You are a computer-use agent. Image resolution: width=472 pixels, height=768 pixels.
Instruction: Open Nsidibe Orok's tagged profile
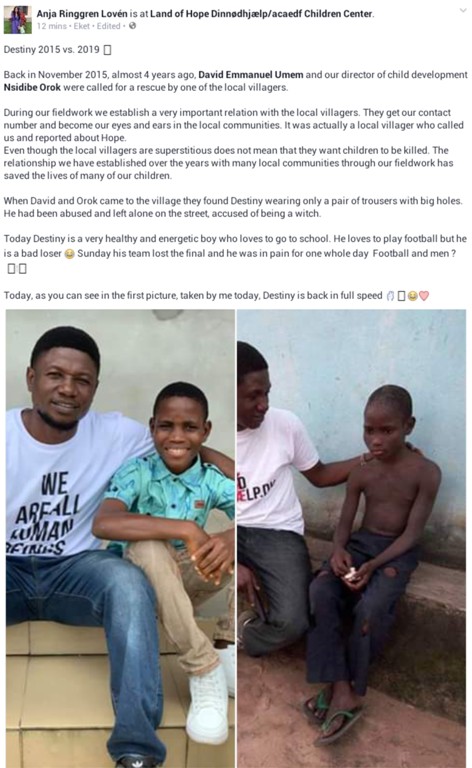coord(32,88)
